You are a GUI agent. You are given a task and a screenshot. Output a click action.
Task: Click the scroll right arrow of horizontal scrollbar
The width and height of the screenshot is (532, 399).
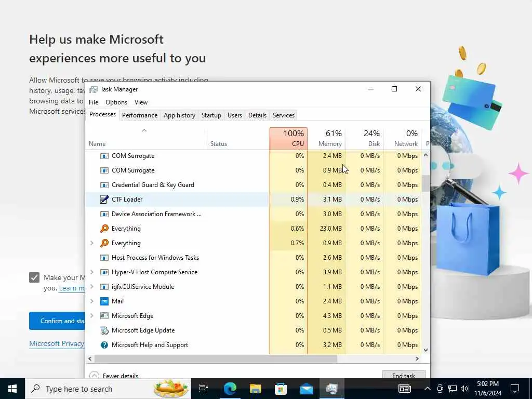417,358
